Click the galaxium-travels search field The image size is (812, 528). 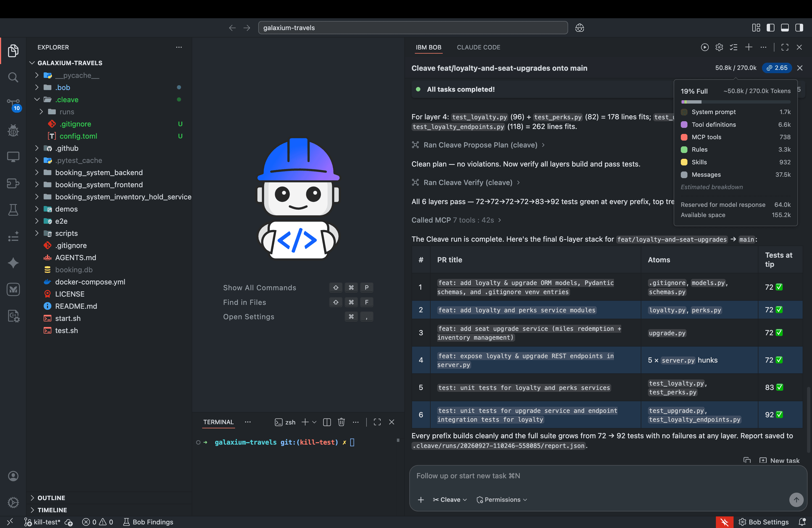(413, 28)
